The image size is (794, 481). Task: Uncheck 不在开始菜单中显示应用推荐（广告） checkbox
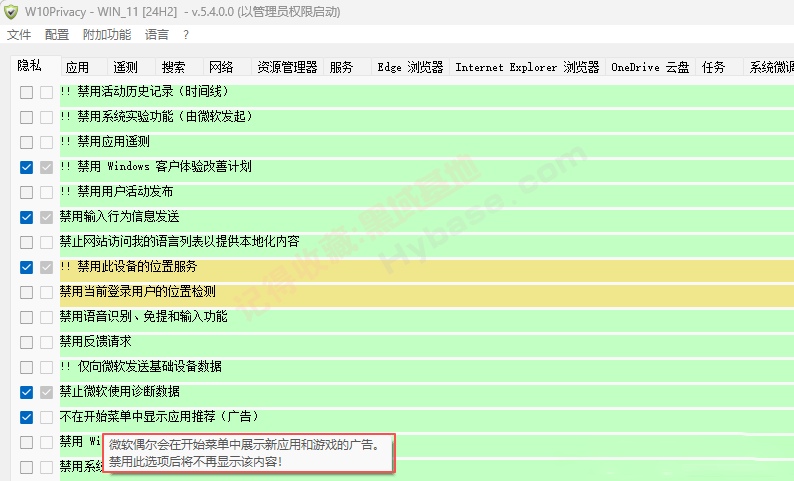point(26,417)
